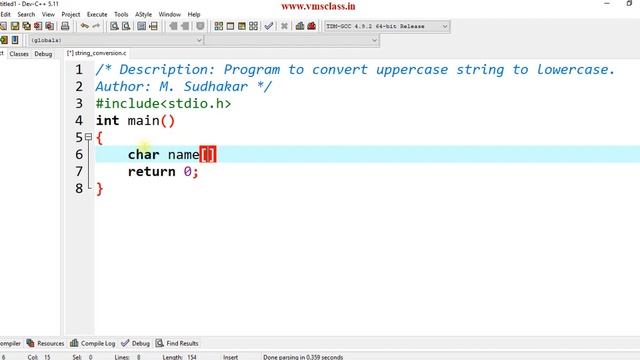640x360 pixels.
Task: Click line number 8 in the gutter
Action: 79,189
